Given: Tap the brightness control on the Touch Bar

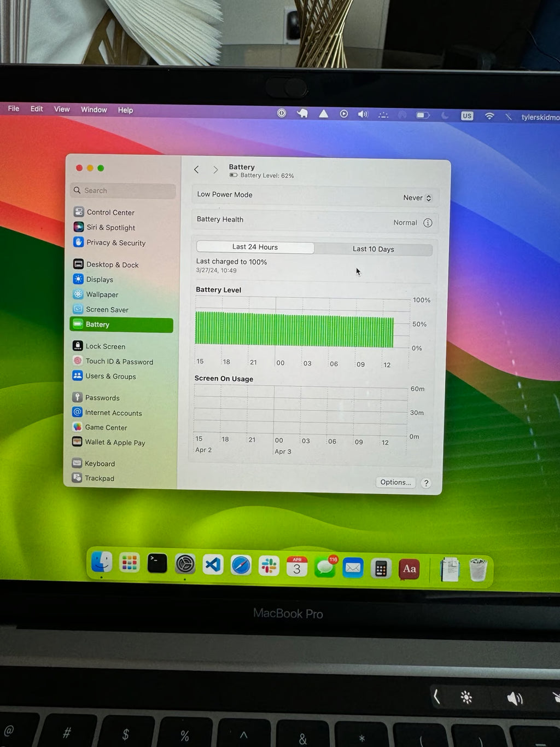Looking at the screenshot, I should (x=465, y=697).
